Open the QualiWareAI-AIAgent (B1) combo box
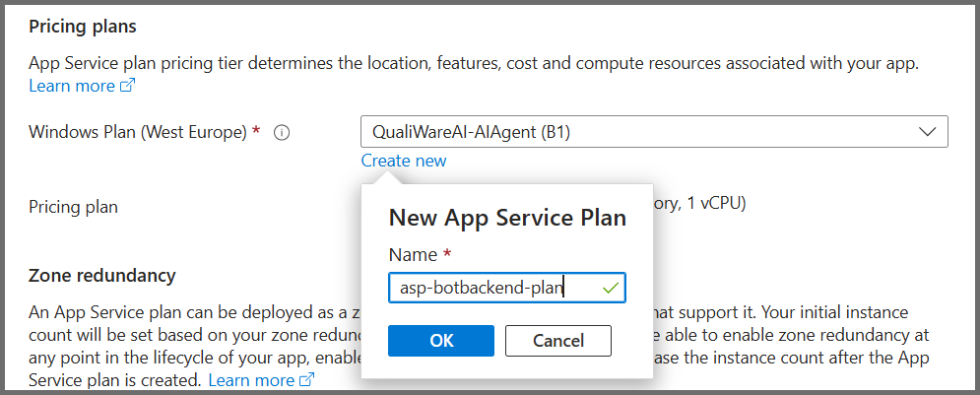Screen dimensions: 980x395 (640, 132)
